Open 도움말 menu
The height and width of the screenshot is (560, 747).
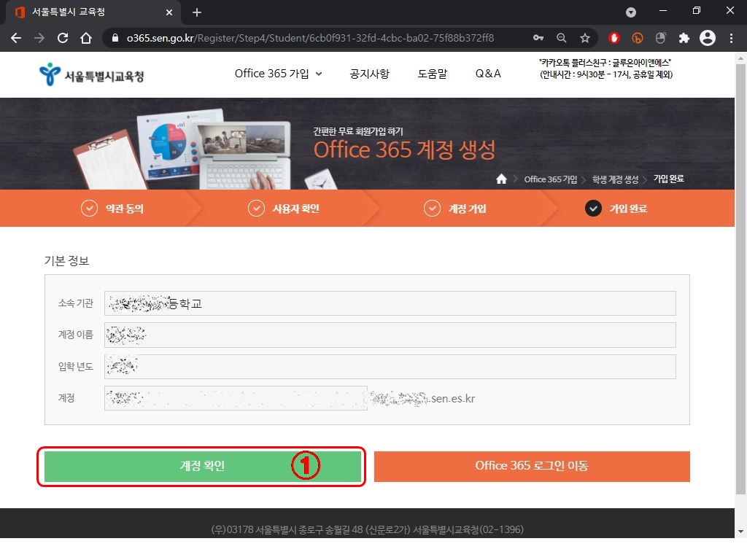[432, 74]
